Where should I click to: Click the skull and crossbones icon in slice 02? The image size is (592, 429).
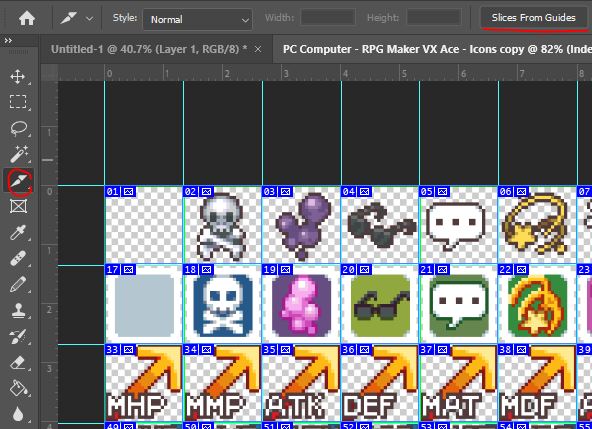(221, 227)
